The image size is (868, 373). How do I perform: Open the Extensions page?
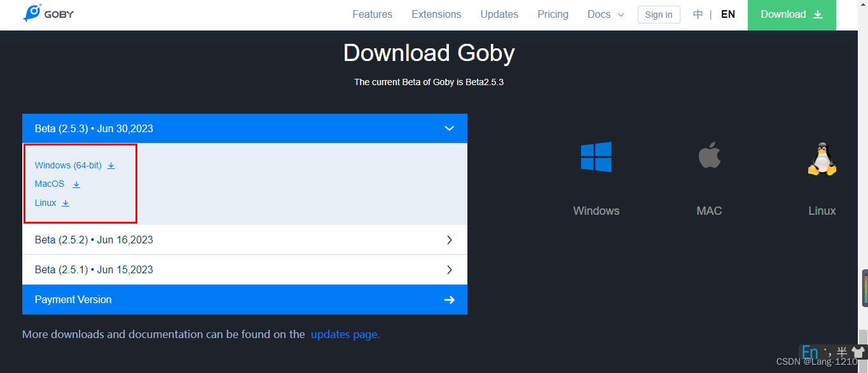436,14
